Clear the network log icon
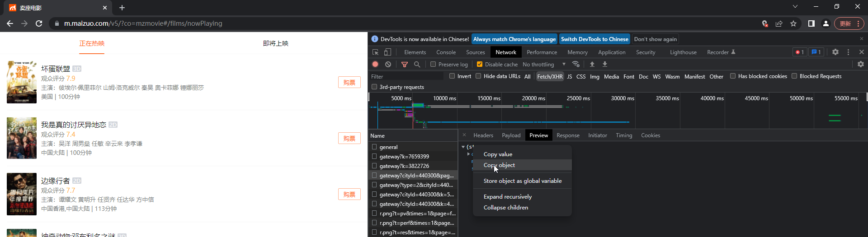Image resolution: width=868 pixels, height=237 pixels. [x=388, y=65]
